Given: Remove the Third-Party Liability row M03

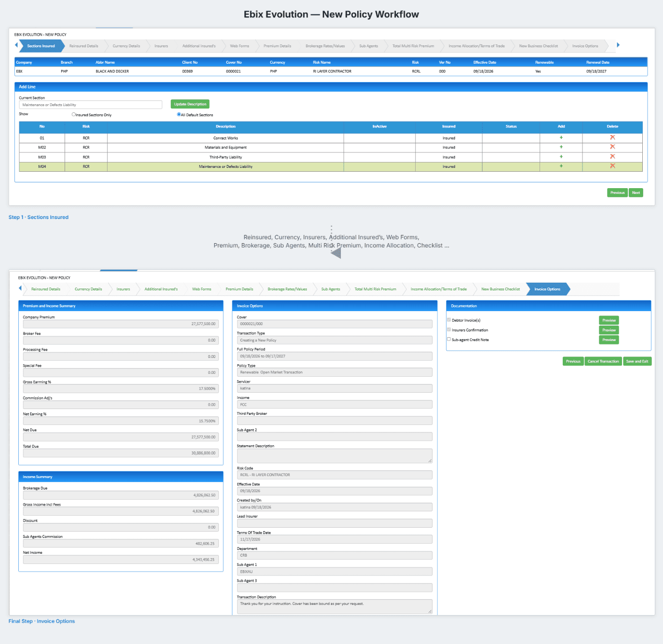Looking at the screenshot, I should click(612, 156).
